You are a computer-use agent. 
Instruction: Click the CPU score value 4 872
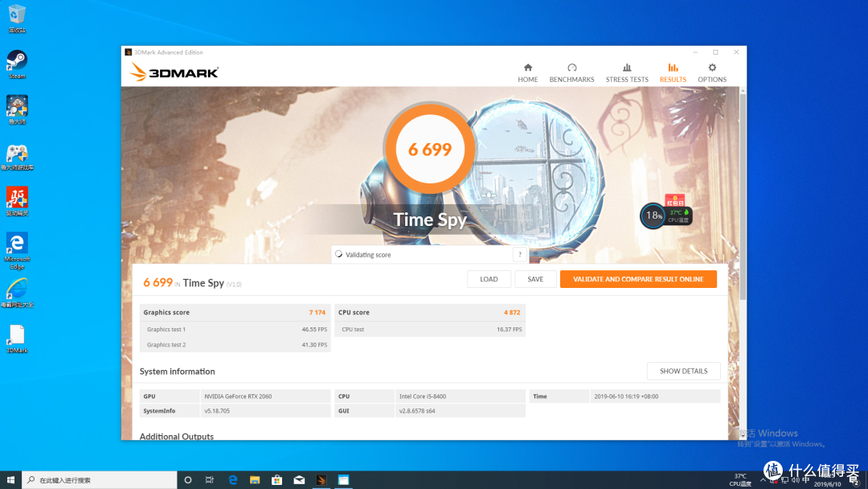coord(512,312)
